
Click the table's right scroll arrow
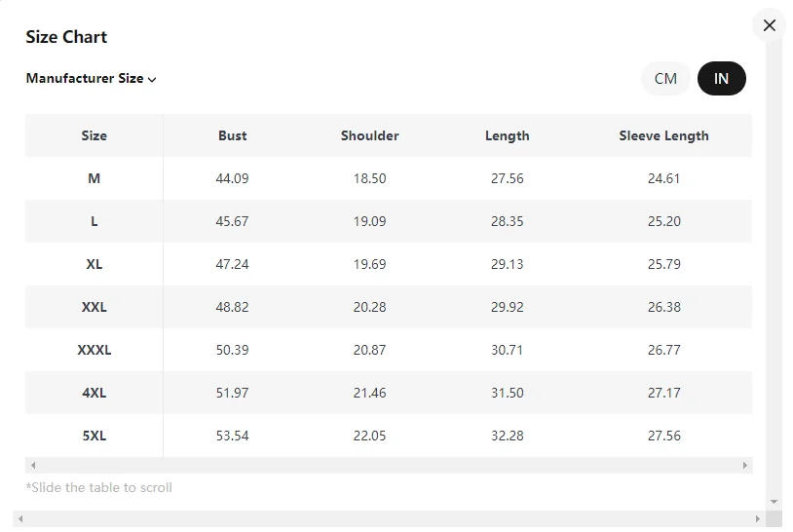[746, 466]
